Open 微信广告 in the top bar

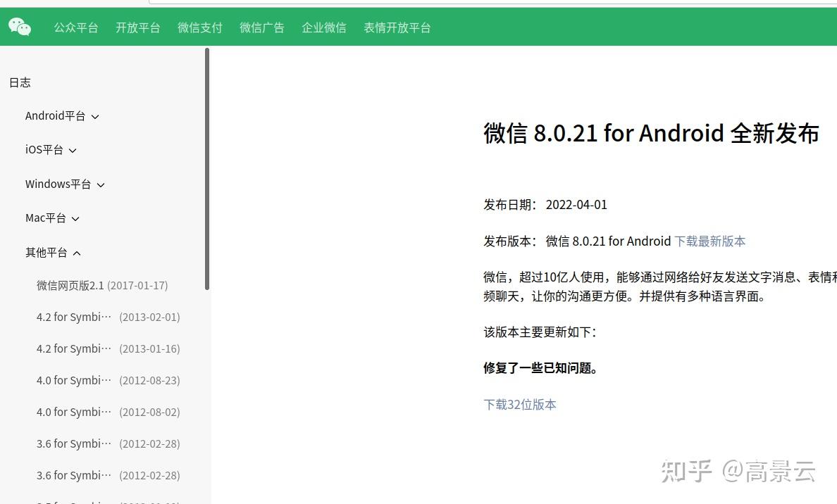click(261, 27)
